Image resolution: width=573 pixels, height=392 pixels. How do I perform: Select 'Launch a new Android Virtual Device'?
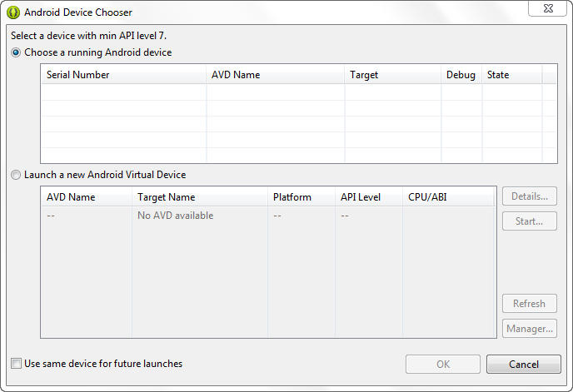(16, 175)
